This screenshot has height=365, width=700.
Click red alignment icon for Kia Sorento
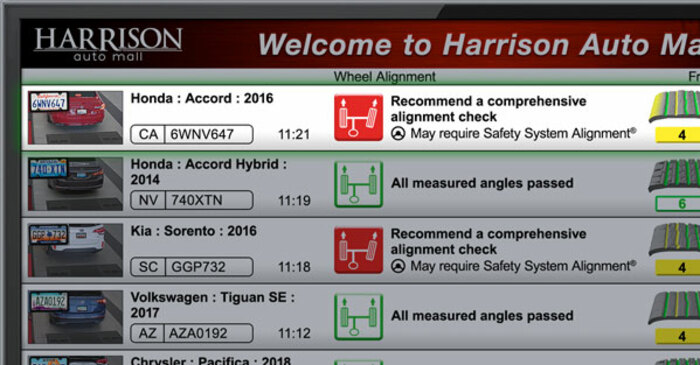(x=358, y=250)
